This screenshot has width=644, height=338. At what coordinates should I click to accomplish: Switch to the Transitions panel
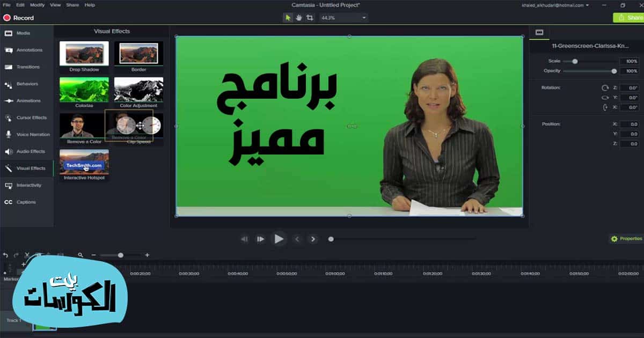pyautogui.click(x=27, y=67)
